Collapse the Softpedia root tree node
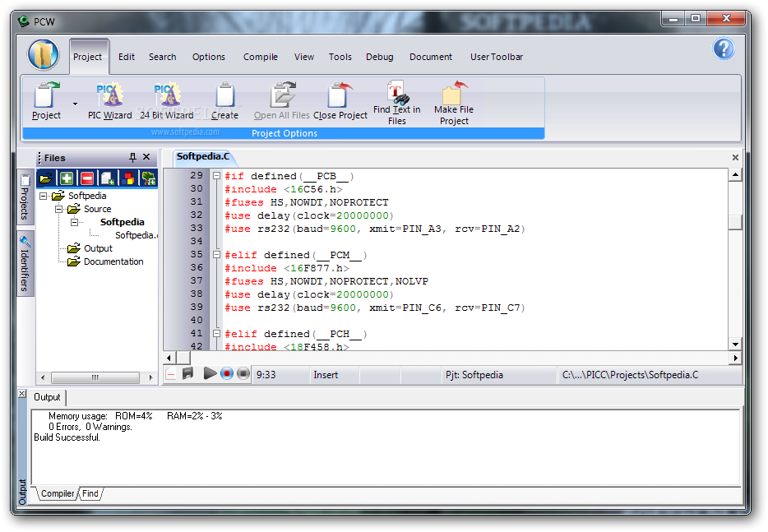 point(43,196)
